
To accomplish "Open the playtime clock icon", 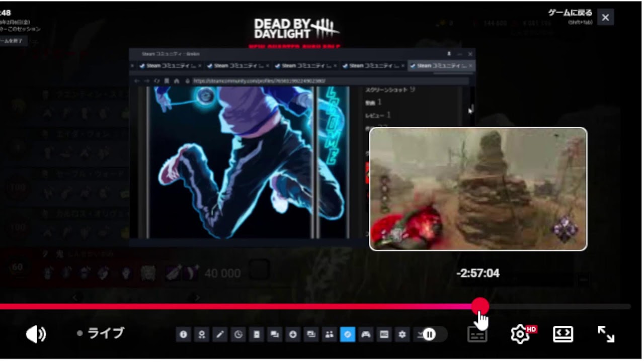I will coord(238,334).
